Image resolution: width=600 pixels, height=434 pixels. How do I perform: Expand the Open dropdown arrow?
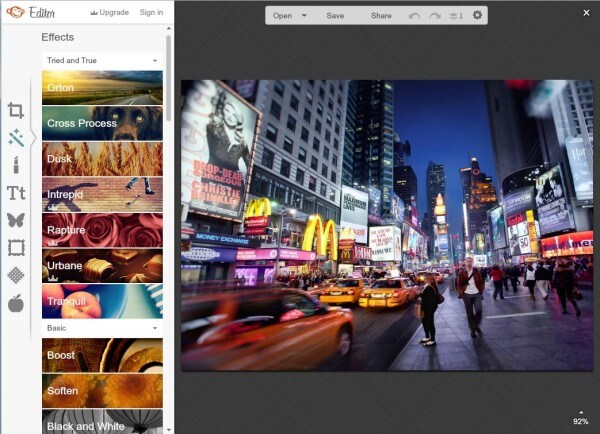[x=304, y=16]
